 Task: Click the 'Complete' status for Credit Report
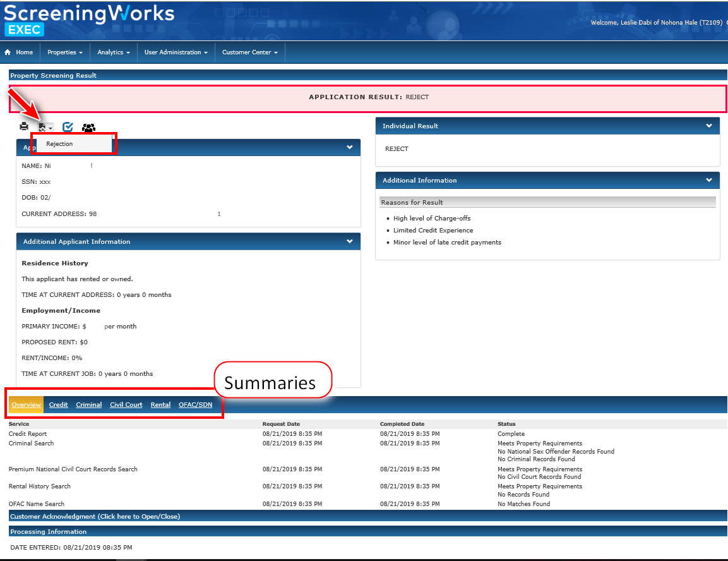[x=511, y=434]
